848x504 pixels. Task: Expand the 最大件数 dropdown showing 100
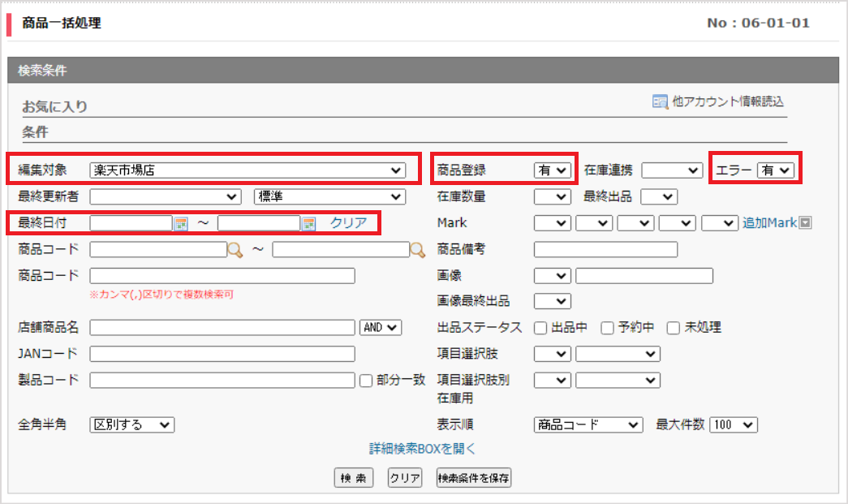(x=734, y=425)
